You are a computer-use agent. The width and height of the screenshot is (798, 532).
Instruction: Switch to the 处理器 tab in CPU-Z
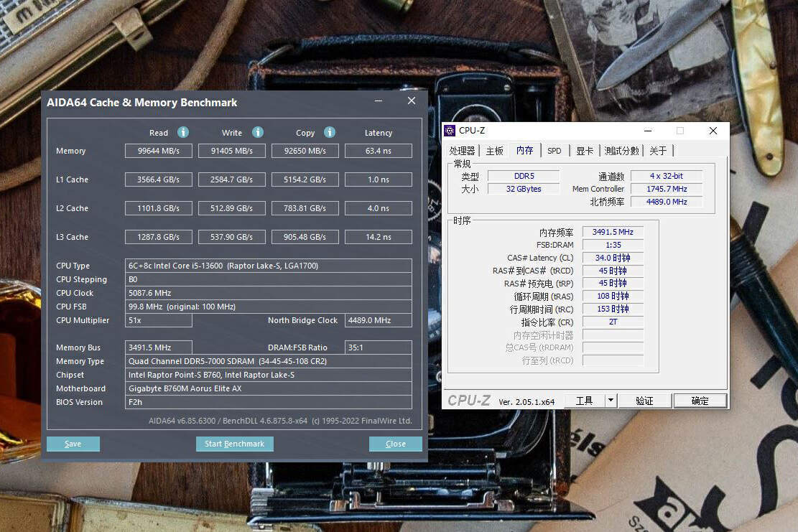coord(462,151)
